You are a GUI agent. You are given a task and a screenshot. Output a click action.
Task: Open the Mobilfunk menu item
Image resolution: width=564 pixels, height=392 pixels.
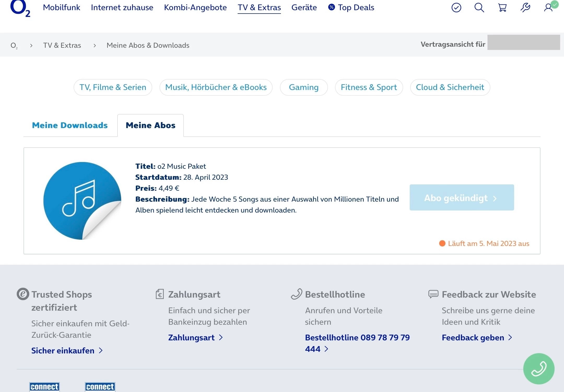pos(61,8)
